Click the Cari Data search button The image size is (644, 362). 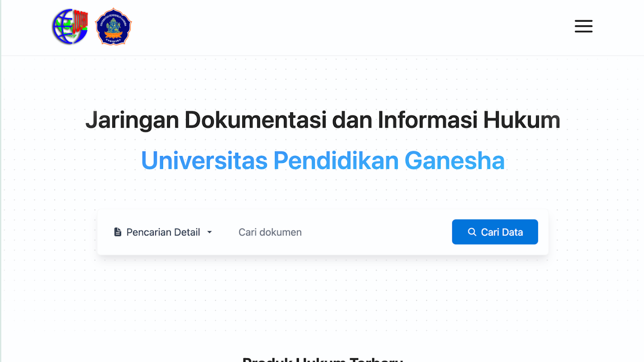click(495, 232)
